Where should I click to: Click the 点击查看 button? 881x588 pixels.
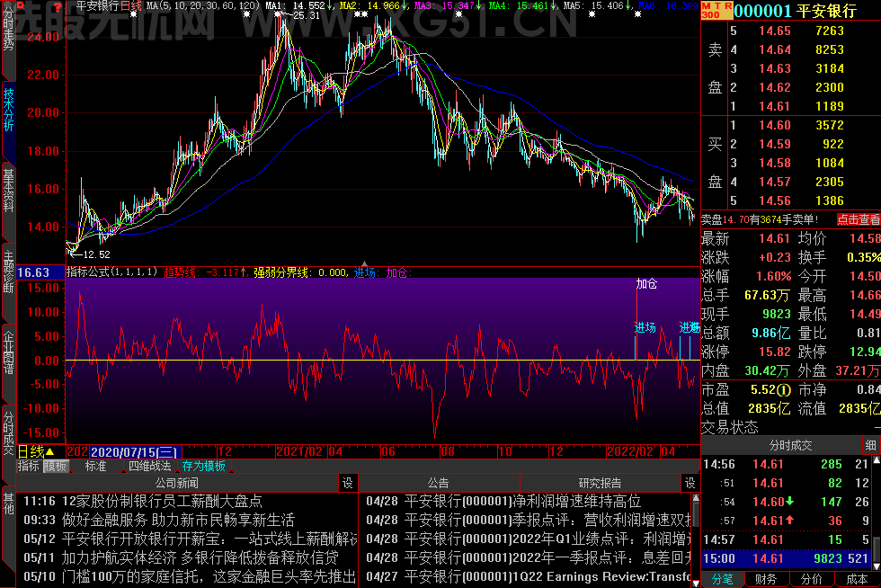click(x=859, y=219)
